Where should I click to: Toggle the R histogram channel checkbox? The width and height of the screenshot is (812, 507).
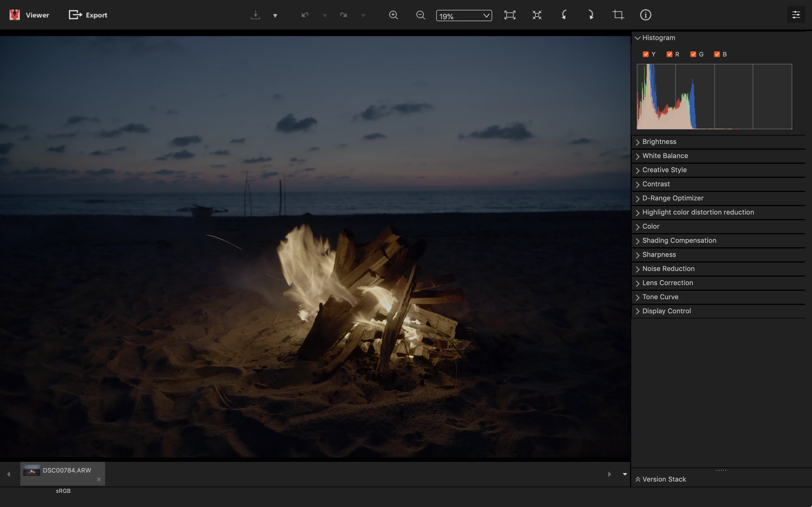669,54
